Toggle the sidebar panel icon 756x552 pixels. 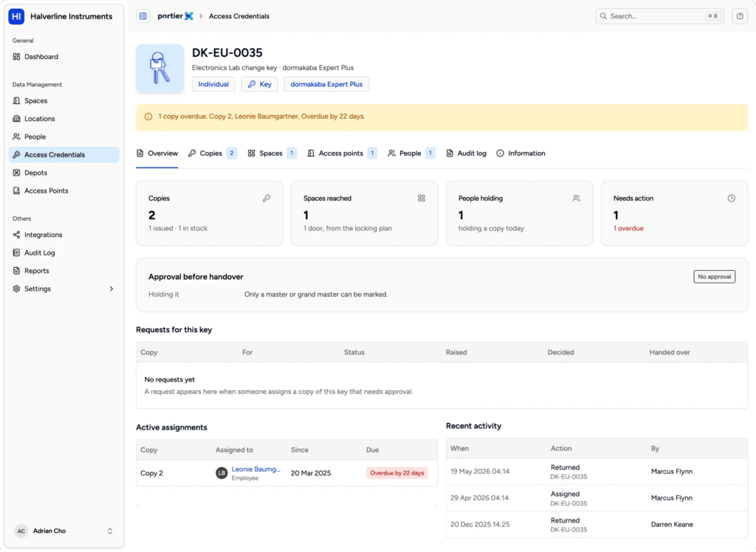click(142, 16)
